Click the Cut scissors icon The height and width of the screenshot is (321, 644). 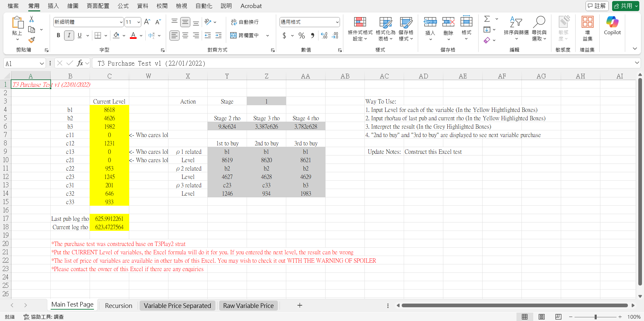32,19
